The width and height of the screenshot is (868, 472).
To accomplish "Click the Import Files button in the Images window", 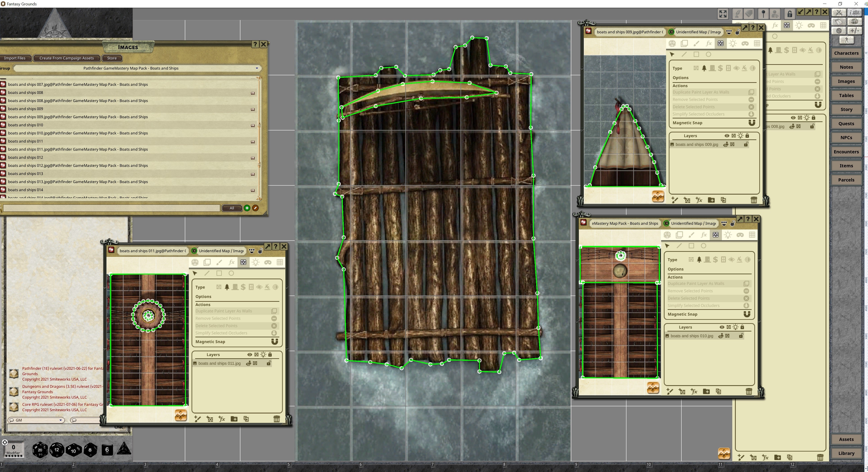I will (x=15, y=58).
